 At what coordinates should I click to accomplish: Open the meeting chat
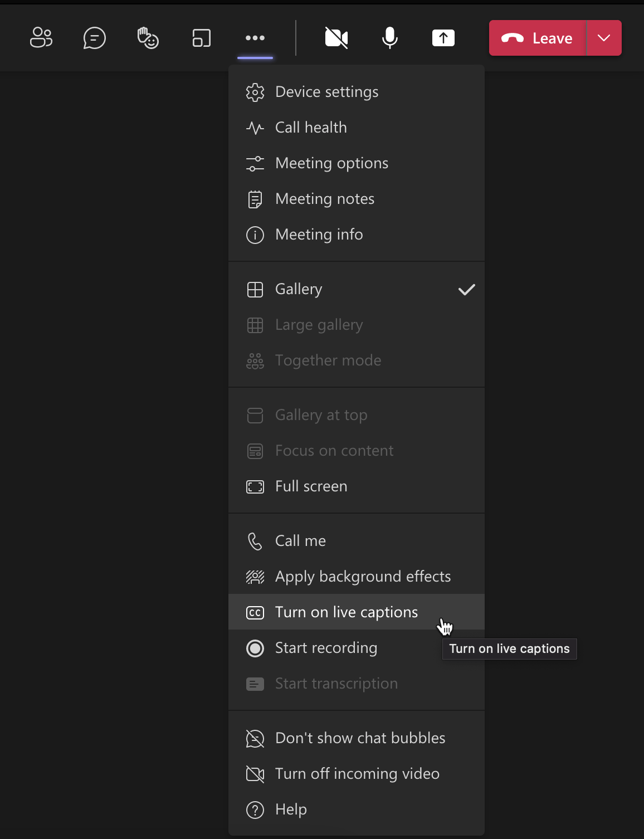click(94, 38)
